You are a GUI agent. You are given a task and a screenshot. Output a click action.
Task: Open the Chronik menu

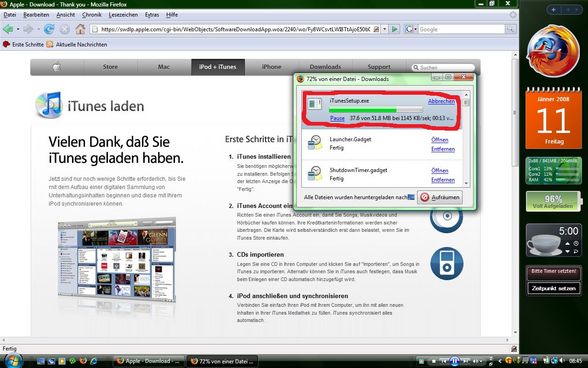[x=92, y=15]
